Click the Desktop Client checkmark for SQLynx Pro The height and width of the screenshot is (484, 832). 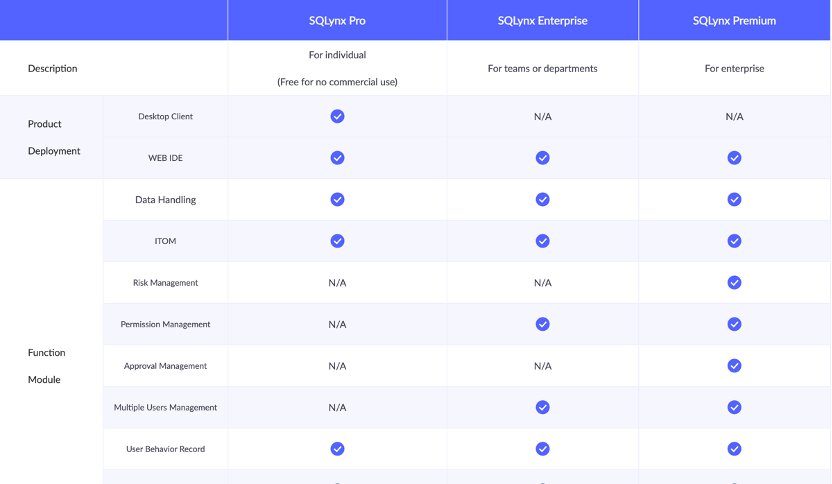coord(337,116)
